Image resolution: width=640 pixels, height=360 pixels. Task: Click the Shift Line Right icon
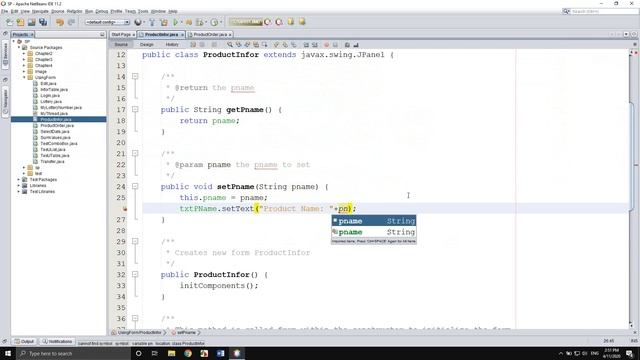pyautogui.click(x=315, y=44)
